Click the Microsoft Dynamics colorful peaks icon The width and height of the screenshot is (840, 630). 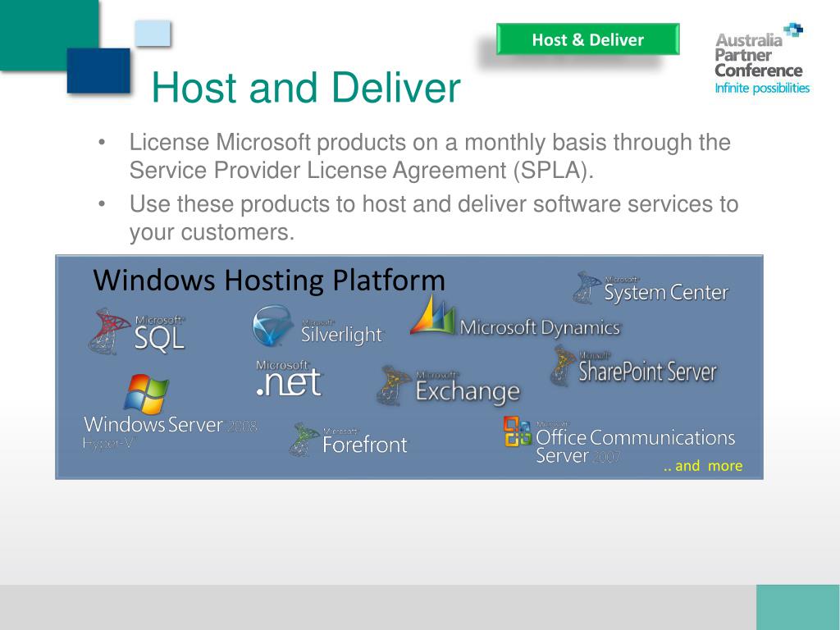click(x=433, y=315)
